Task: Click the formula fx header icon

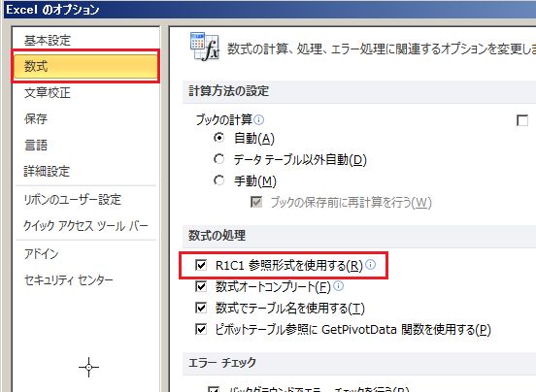Action: coord(205,47)
